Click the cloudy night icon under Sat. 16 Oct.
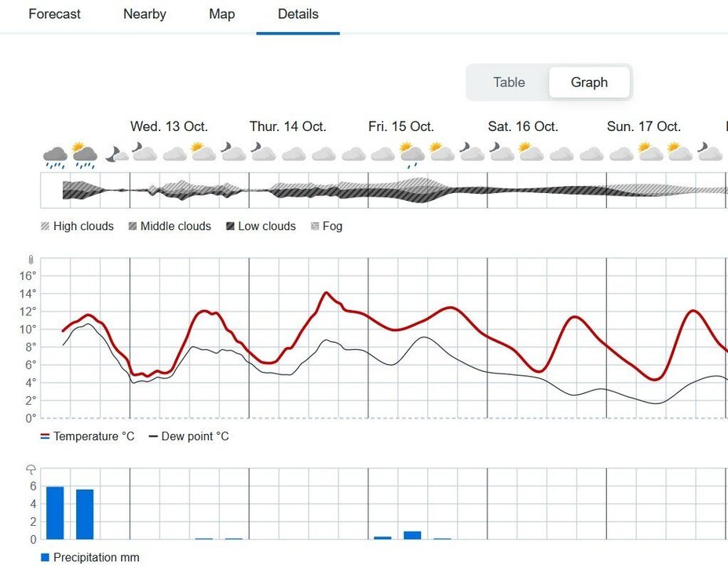Viewport: 728px width, 565px height. point(501,151)
